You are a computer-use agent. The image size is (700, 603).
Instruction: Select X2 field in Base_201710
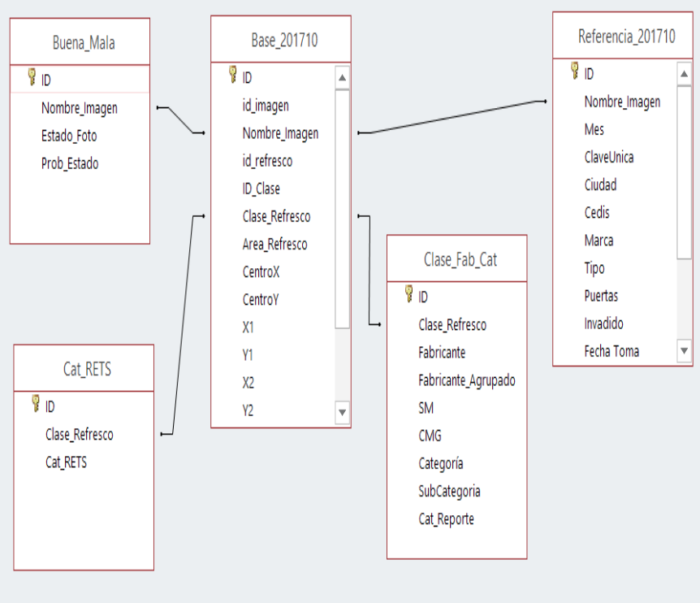pos(248,383)
